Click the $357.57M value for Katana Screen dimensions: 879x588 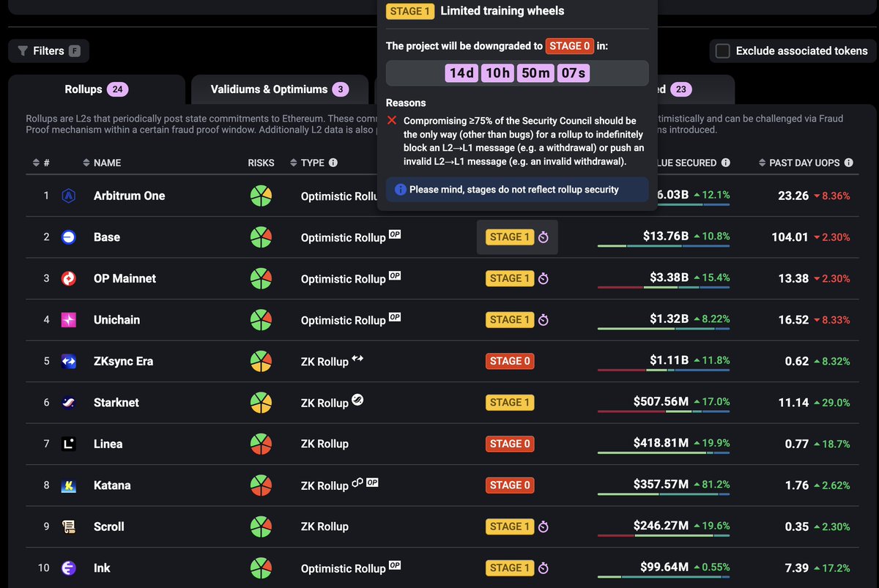click(661, 485)
